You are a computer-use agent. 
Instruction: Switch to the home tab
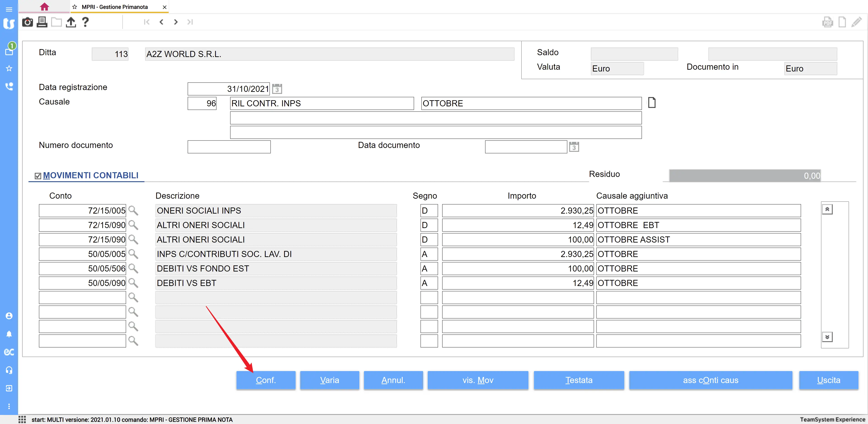[44, 7]
